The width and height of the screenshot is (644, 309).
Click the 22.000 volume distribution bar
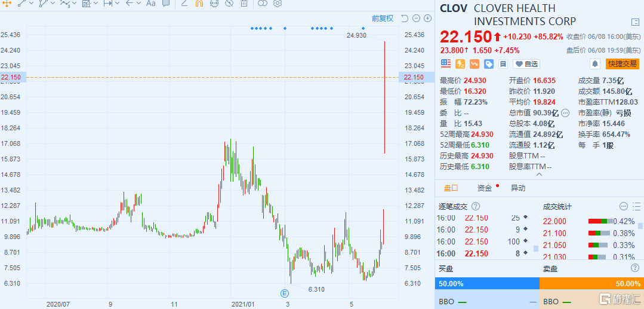click(x=600, y=221)
